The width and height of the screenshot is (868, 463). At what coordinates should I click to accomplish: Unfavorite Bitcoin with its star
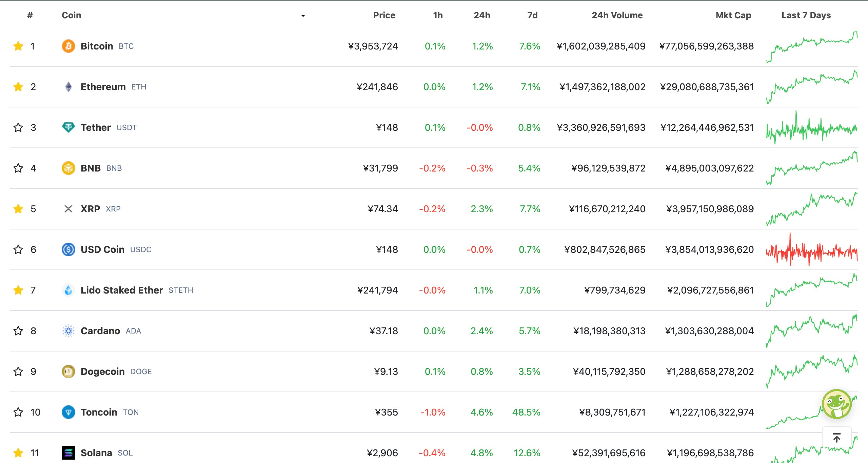[x=18, y=46]
